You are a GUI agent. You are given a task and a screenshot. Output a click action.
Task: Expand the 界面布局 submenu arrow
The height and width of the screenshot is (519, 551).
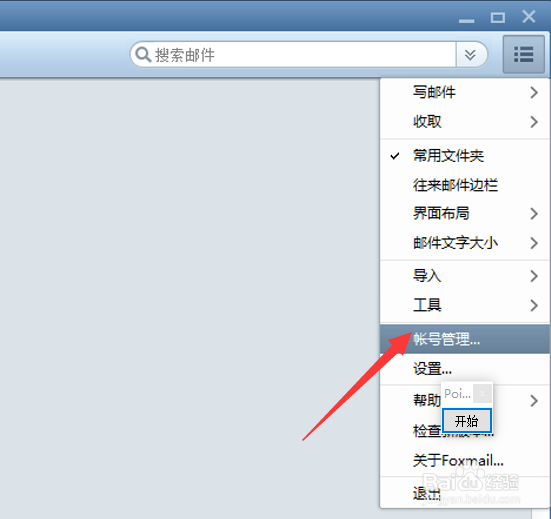(534, 213)
